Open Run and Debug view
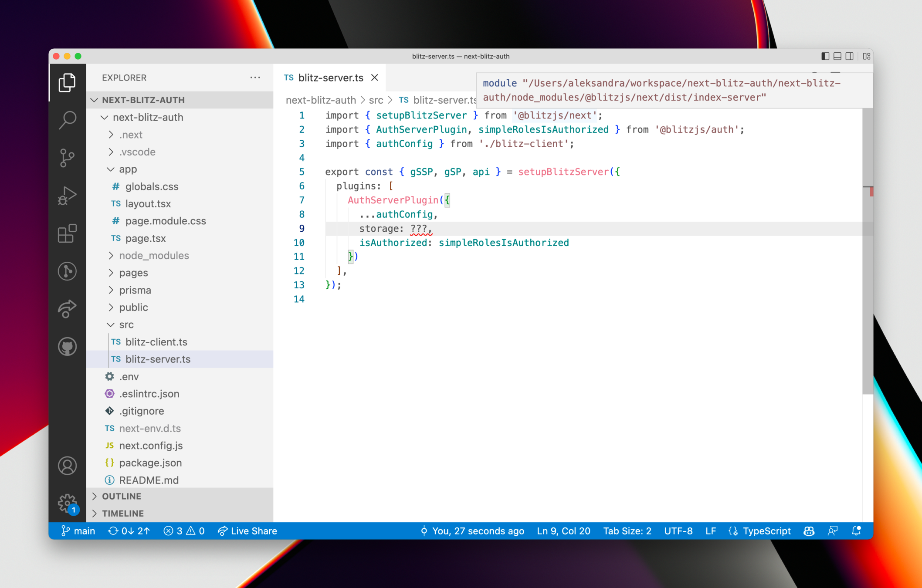The width and height of the screenshot is (922, 588). coord(67,195)
